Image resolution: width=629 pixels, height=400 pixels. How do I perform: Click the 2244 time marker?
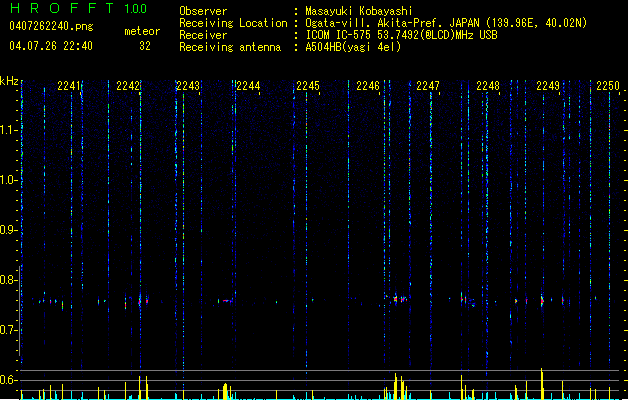click(248, 86)
